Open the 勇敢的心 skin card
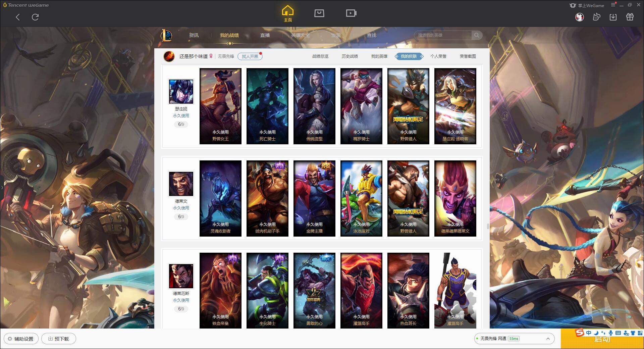644x349 pixels. (314, 290)
